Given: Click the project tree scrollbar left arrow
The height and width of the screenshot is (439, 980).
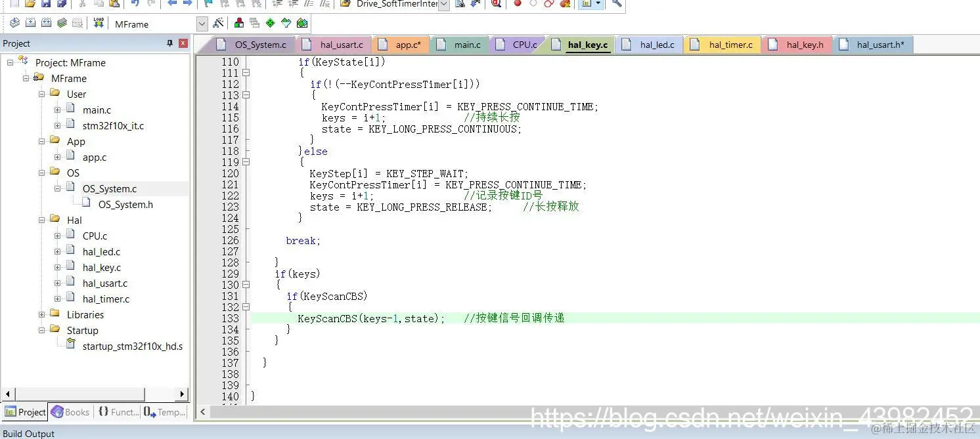Looking at the screenshot, I should point(7,394).
